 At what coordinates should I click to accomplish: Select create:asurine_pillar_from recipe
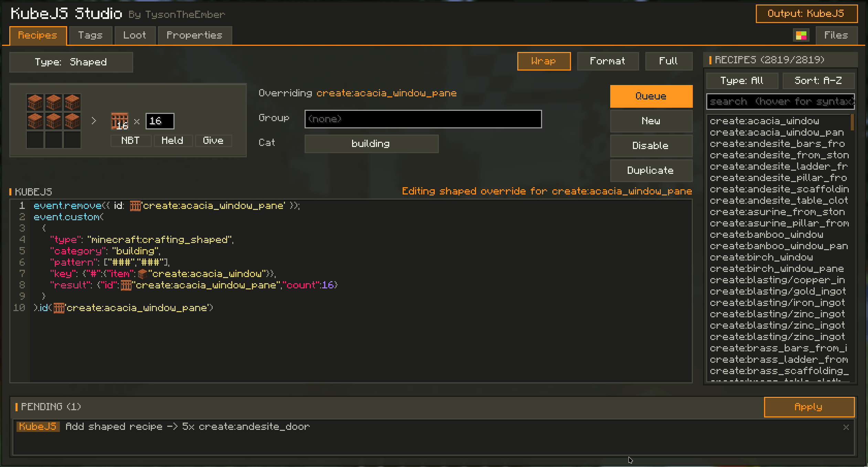click(778, 223)
